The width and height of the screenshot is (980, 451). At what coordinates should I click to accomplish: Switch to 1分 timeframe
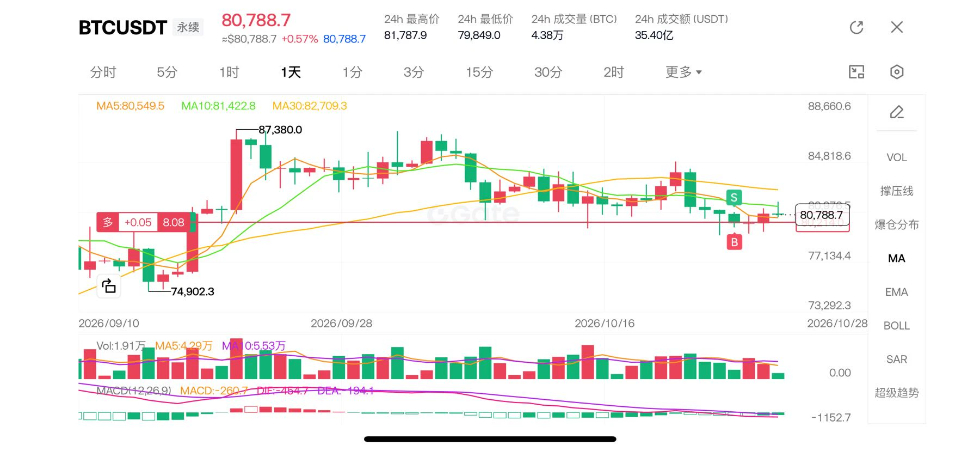(x=353, y=72)
